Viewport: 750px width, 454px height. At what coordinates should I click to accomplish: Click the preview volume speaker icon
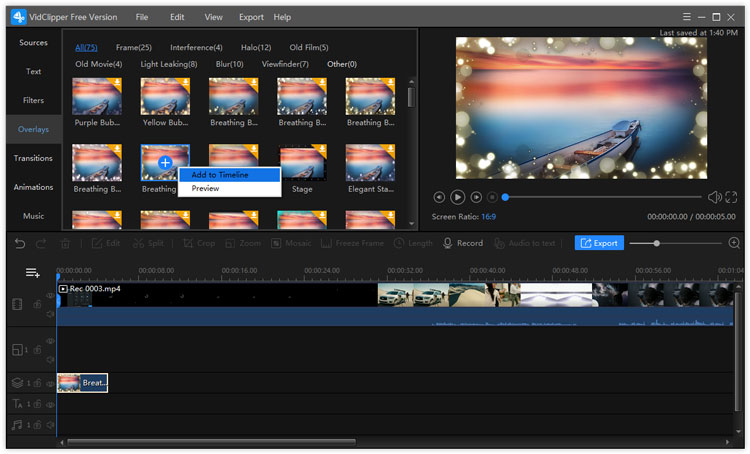point(715,197)
